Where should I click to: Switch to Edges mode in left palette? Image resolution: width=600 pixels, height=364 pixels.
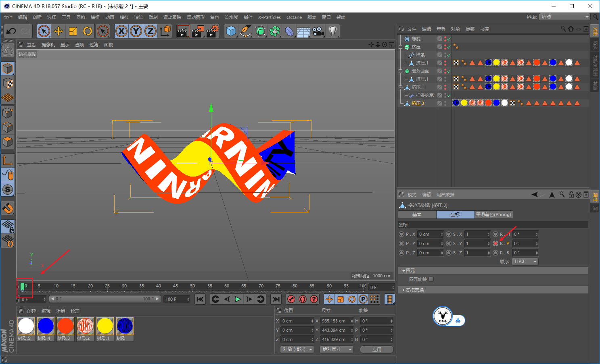pyautogui.click(x=8, y=127)
